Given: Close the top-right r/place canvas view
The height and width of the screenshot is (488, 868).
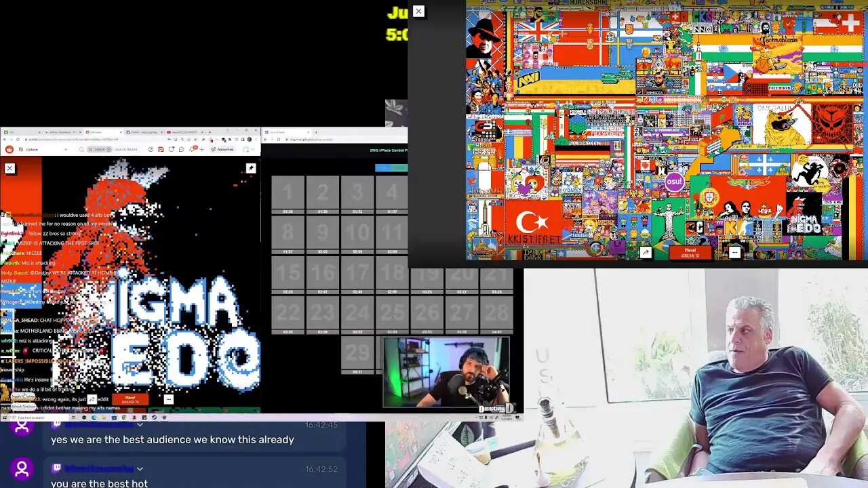Looking at the screenshot, I should point(418,11).
